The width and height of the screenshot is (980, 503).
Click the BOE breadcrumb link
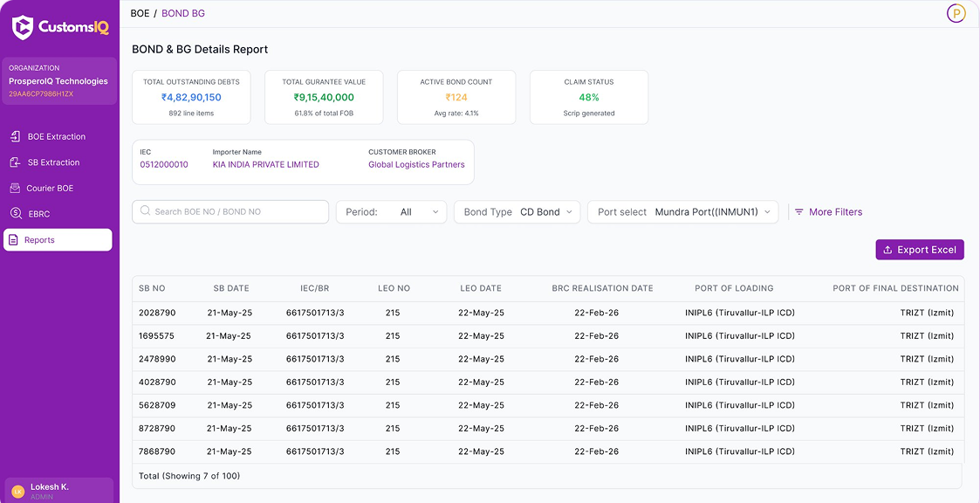point(140,13)
